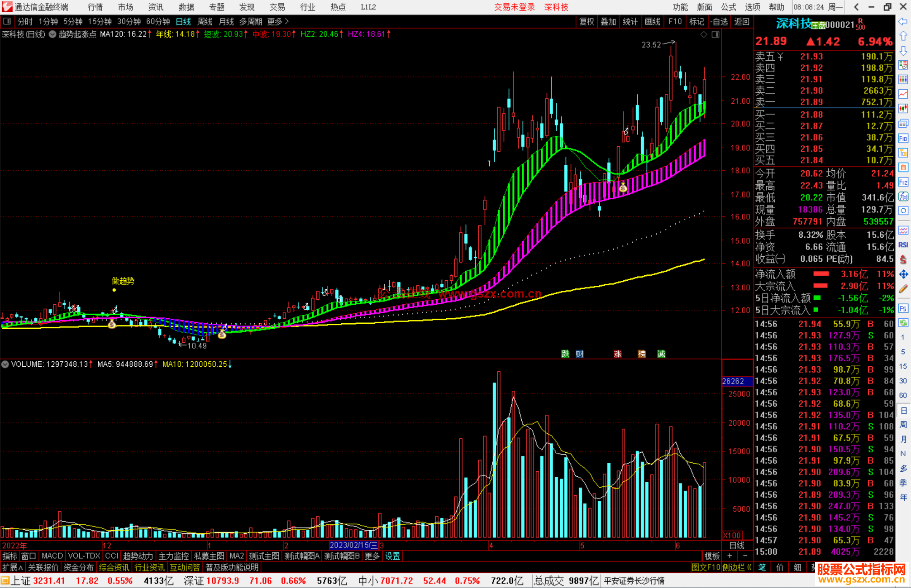The image size is (911, 588).
Task: Open the 公式 menu
Action: pyautogui.click(x=728, y=7)
